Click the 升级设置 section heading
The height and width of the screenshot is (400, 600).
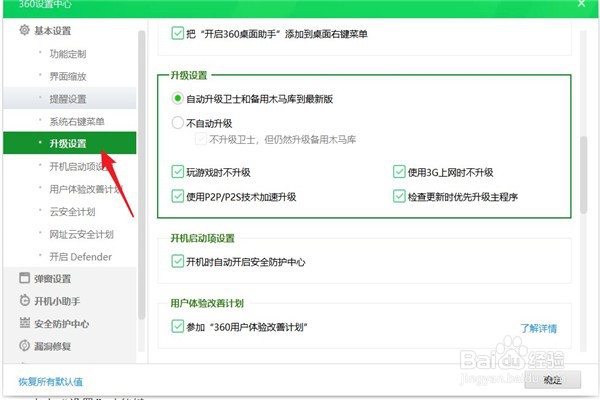tap(189, 75)
